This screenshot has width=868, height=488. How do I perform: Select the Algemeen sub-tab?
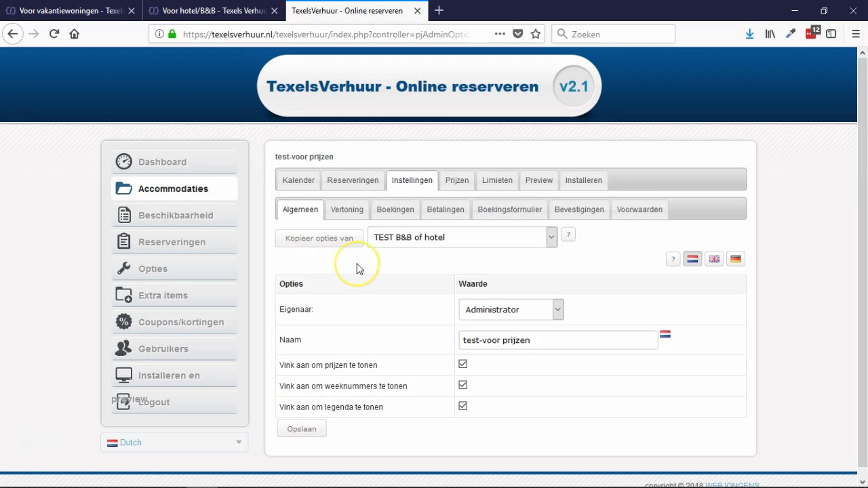point(300,209)
